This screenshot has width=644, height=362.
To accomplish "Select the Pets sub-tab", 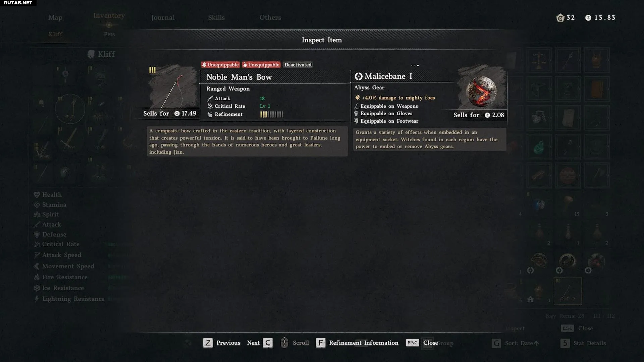I will pos(109,34).
